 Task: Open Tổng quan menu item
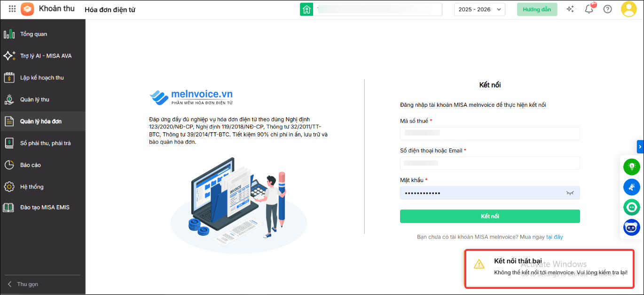click(x=43, y=34)
